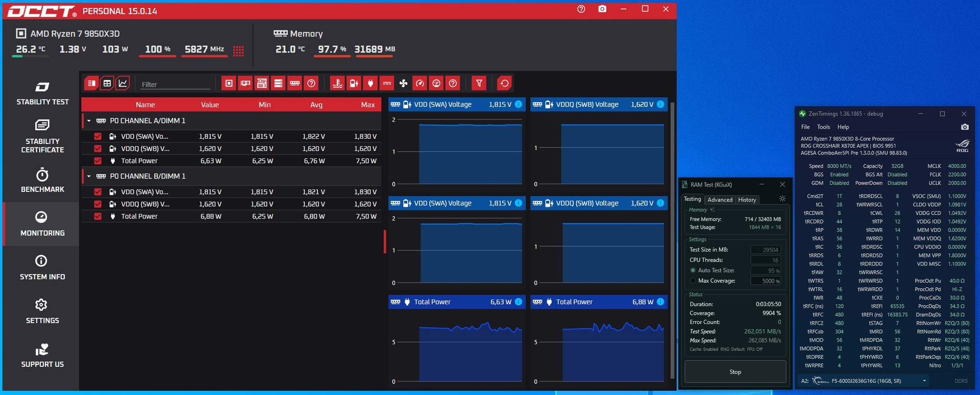Switch to graph-only view icon
This screenshot has height=395, width=980.
point(123,83)
